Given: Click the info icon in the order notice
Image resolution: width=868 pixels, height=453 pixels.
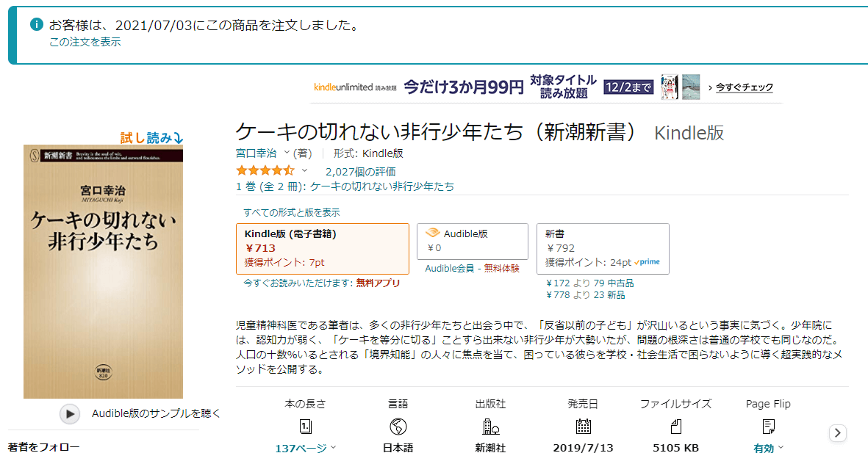Looking at the screenshot, I should 36,24.
